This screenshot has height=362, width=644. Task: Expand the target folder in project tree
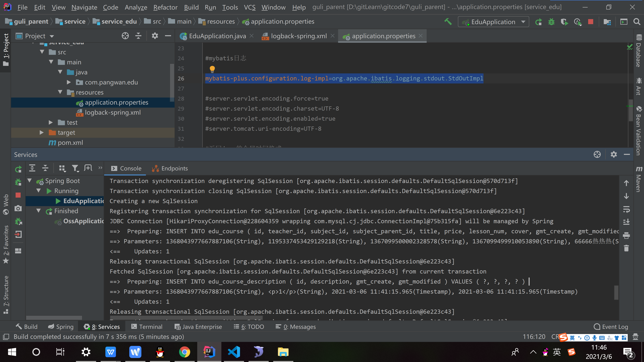click(x=42, y=132)
